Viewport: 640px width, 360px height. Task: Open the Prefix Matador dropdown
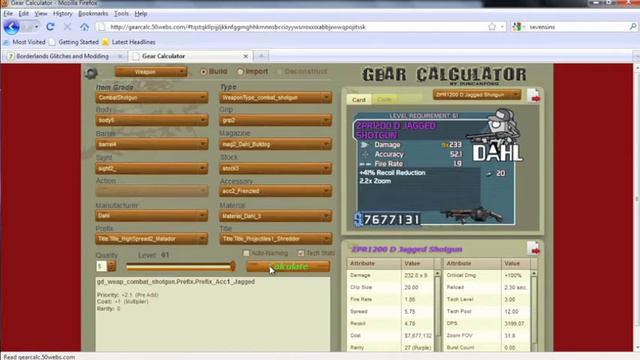tap(152, 239)
